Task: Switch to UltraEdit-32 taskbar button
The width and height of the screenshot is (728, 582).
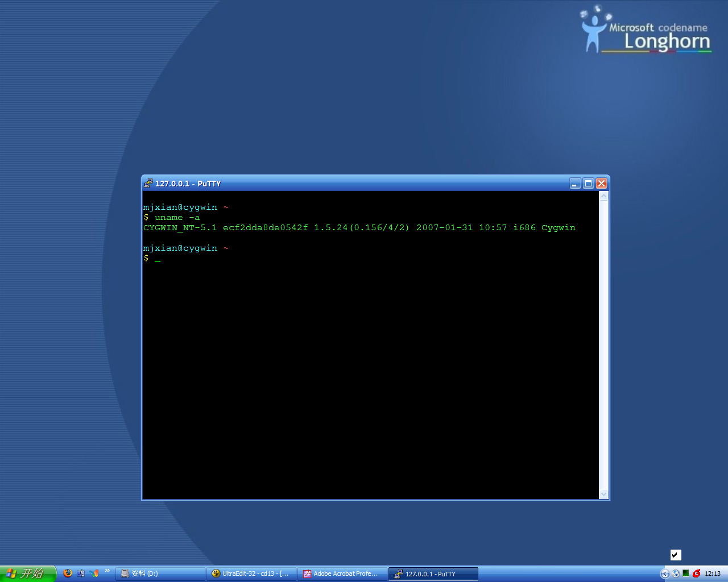Action: click(x=251, y=574)
